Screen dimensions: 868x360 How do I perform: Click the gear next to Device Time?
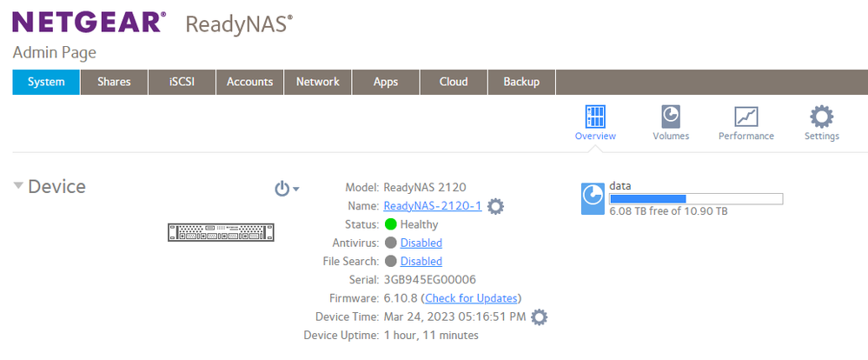(x=540, y=317)
